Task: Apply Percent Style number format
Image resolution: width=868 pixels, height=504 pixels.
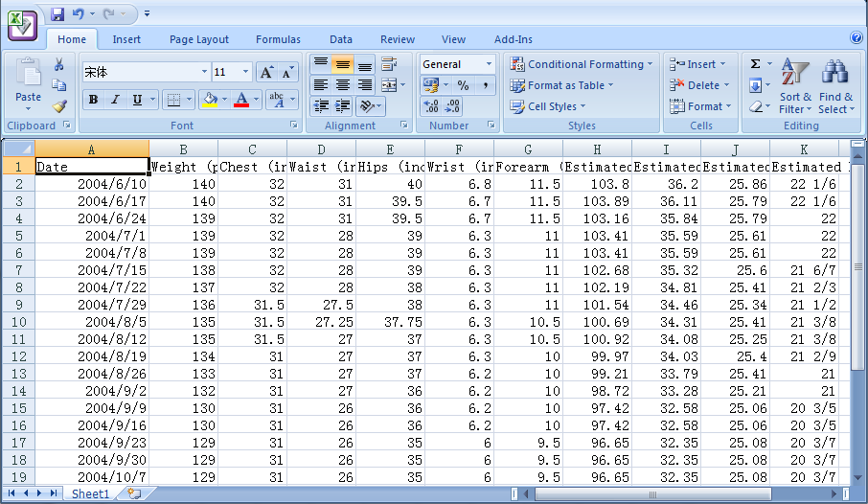Action: (464, 85)
